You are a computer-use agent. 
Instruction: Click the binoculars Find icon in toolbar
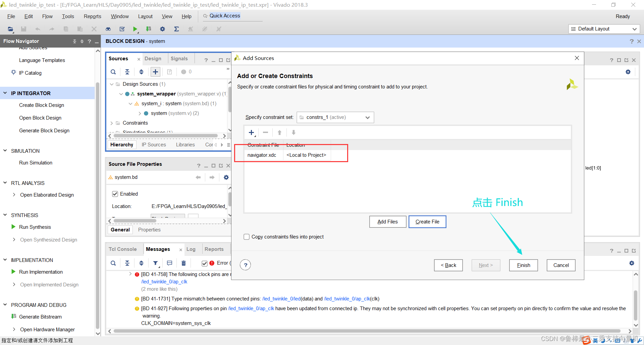pos(108,29)
